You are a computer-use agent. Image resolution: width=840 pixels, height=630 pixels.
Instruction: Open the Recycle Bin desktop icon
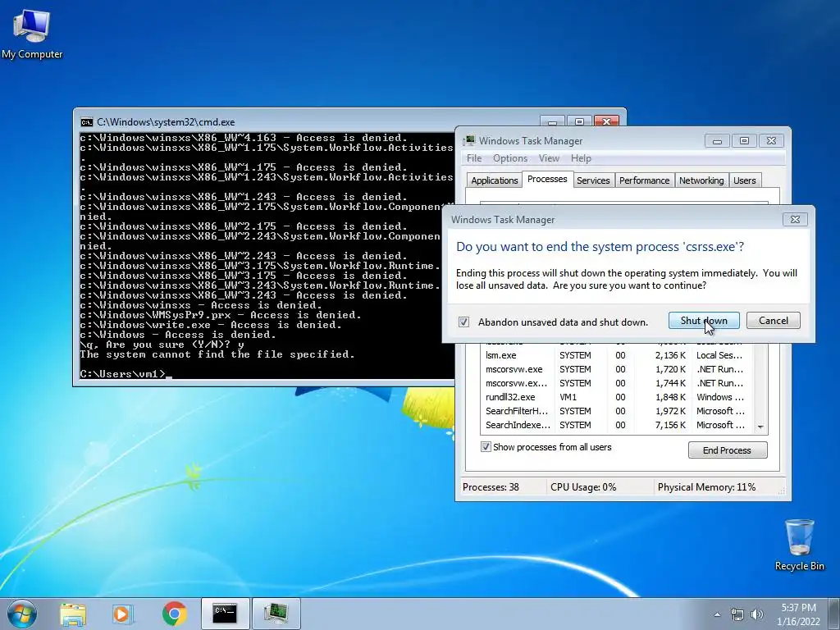pos(799,545)
